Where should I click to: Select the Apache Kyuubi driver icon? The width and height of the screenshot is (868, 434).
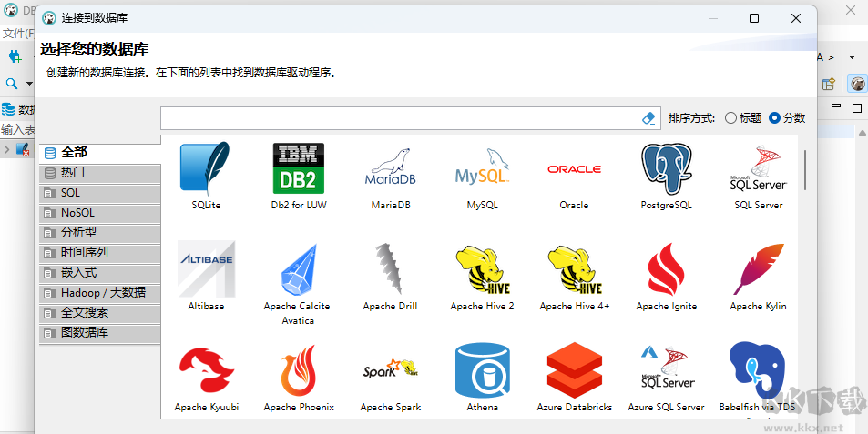coord(206,370)
